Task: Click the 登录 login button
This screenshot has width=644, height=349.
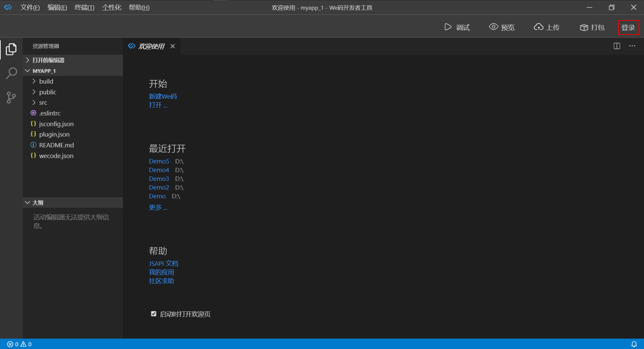Action: (x=628, y=27)
